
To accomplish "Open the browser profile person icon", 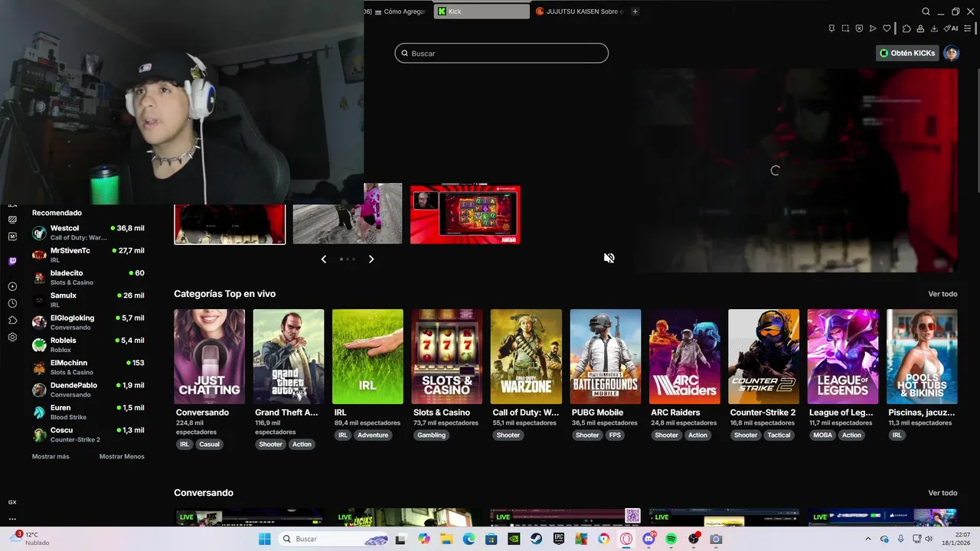I will pos(920,28).
